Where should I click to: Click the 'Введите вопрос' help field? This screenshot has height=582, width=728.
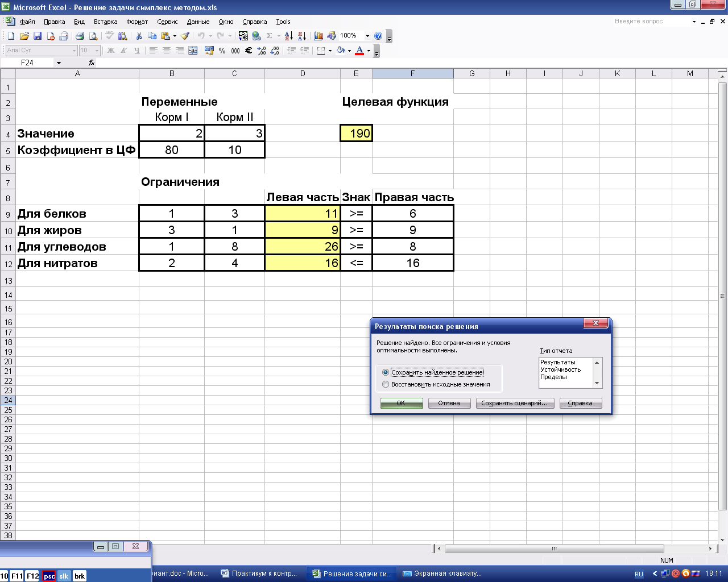(x=651, y=21)
